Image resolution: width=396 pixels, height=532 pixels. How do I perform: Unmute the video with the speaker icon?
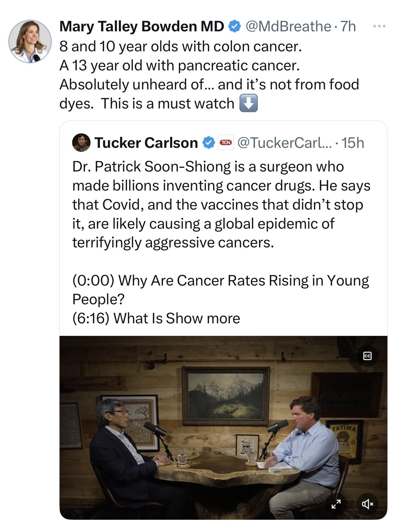pyautogui.click(x=367, y=504)
